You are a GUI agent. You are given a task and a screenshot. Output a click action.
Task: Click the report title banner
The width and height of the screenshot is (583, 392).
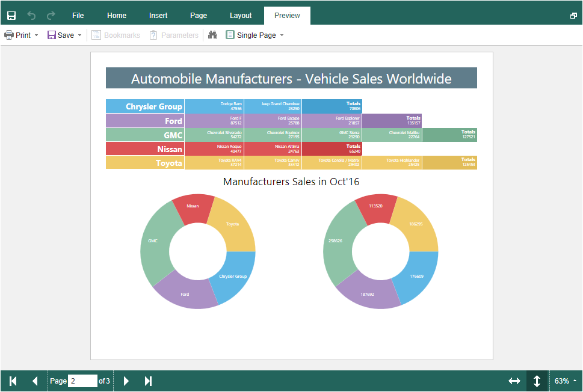tap(291, 78)
